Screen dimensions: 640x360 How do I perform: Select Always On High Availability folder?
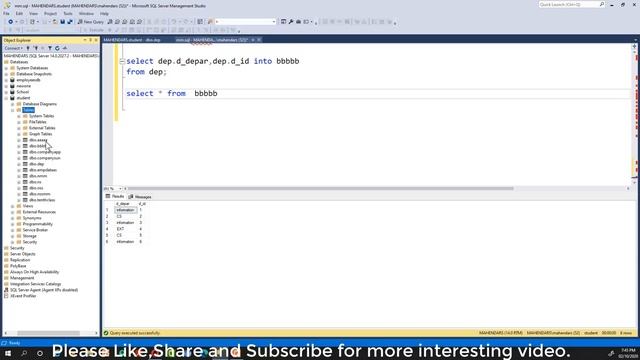(34, 272)
